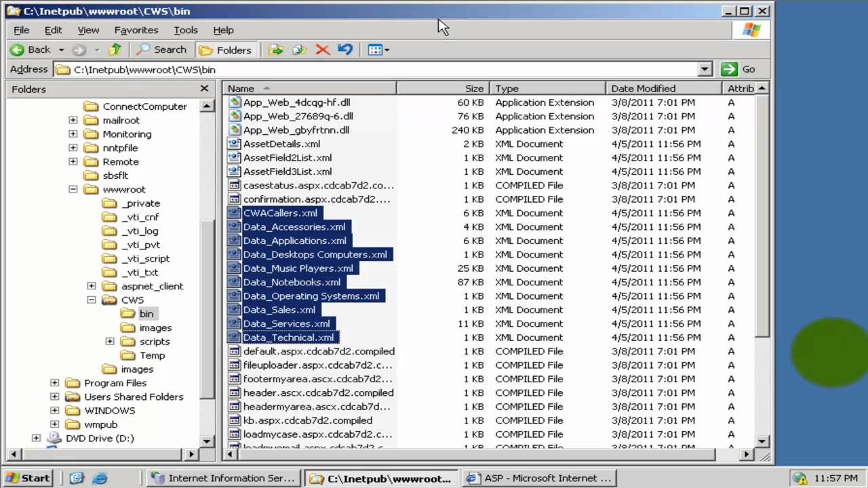This screenshot has width=868, height=488.
Task: Close the Folders pane
Action: pyautogui.click(x=204, y=89)
